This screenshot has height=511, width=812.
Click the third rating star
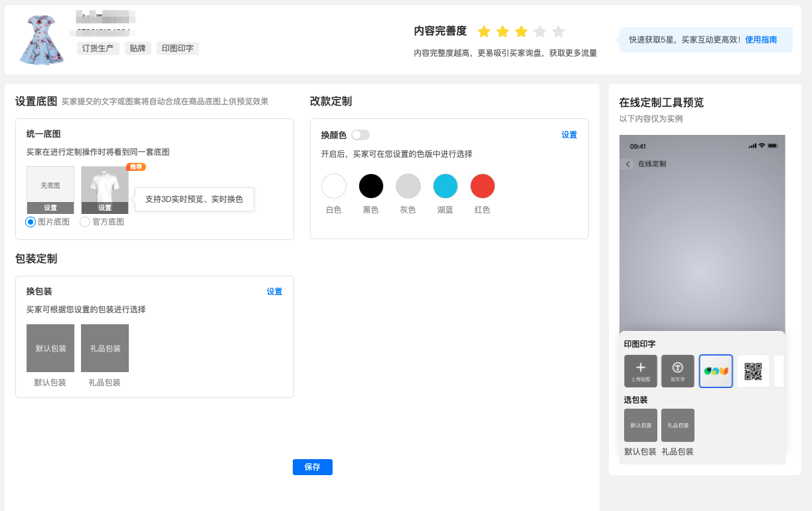521,32
